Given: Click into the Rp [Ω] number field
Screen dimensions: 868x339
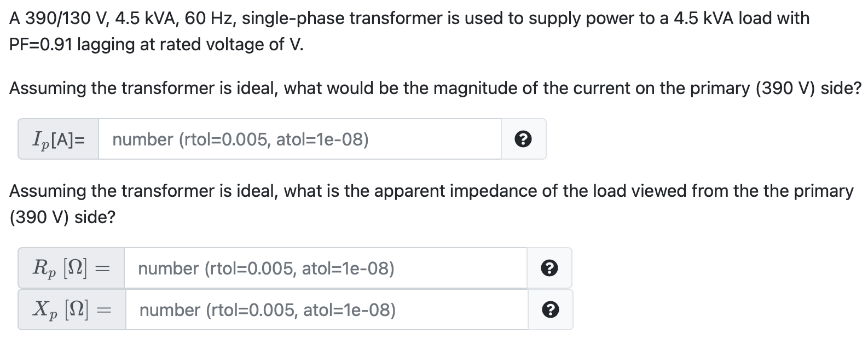Looking at the screenshot, I should pyautogui.click(x=325, y=268).
